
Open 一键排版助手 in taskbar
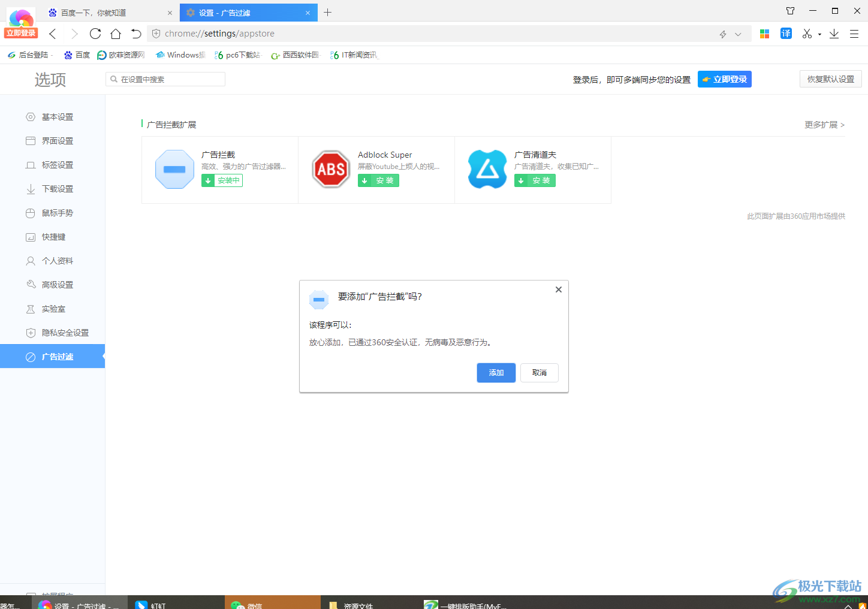(x=465, y=603)
